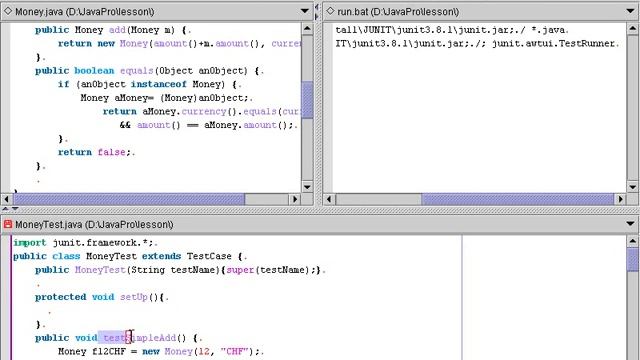The height and width of the screenshot is (360, 640).
Task: Click the MoneyTest.java vertical scrollbar thumb
Action: (x=633, y=260)
